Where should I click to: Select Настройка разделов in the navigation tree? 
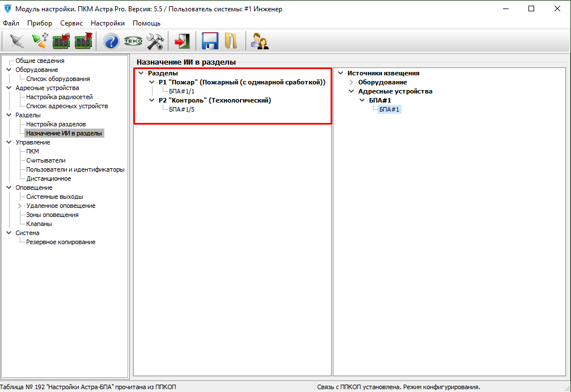[x=56, y=124]
